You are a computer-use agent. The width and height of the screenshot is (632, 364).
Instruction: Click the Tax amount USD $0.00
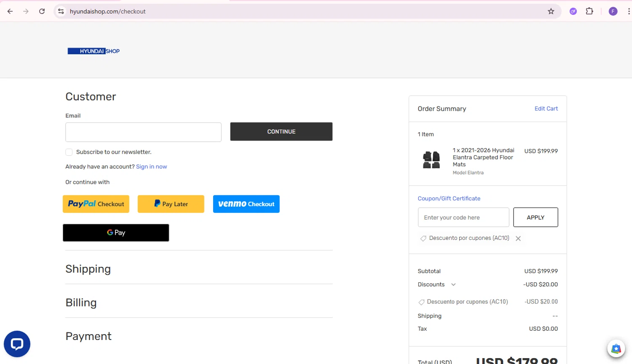pos(543,329)
